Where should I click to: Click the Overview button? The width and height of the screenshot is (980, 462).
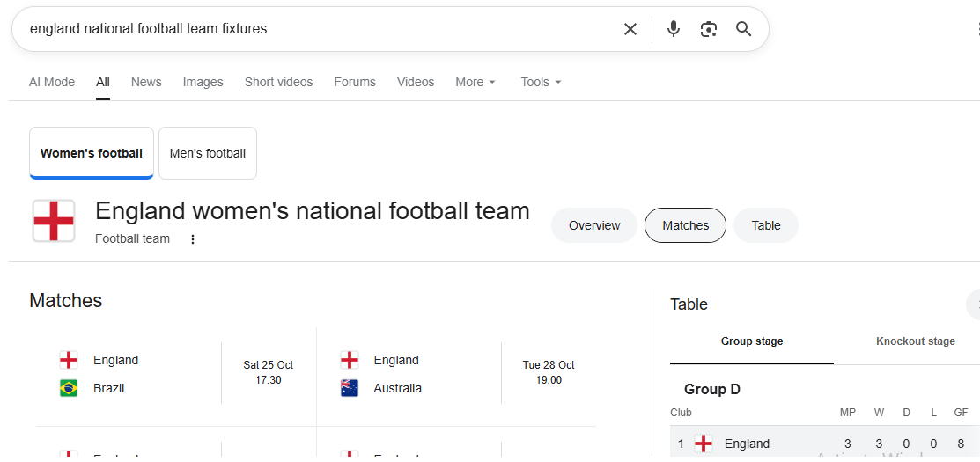(x=594, y=225)
